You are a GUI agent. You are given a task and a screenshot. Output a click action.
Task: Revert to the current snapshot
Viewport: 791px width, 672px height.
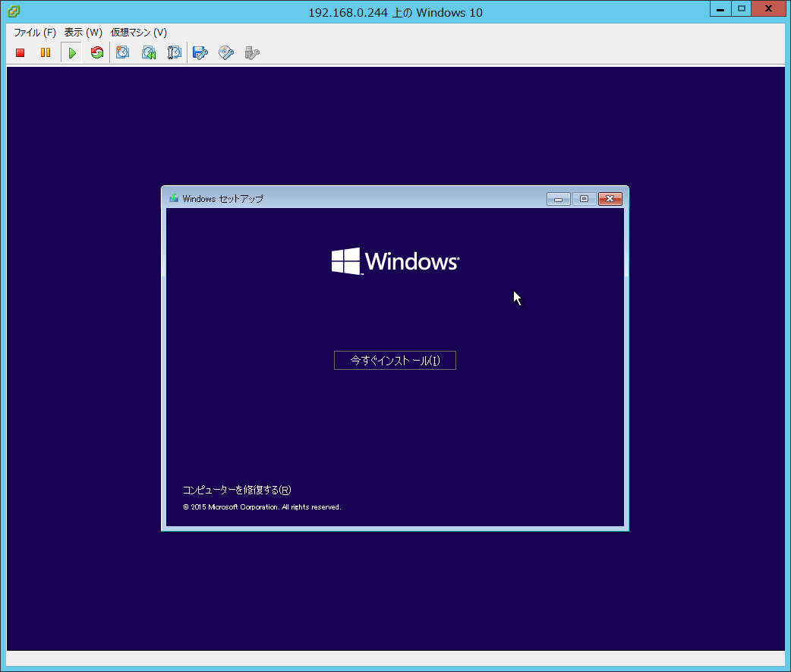click(x=149, y=52)
